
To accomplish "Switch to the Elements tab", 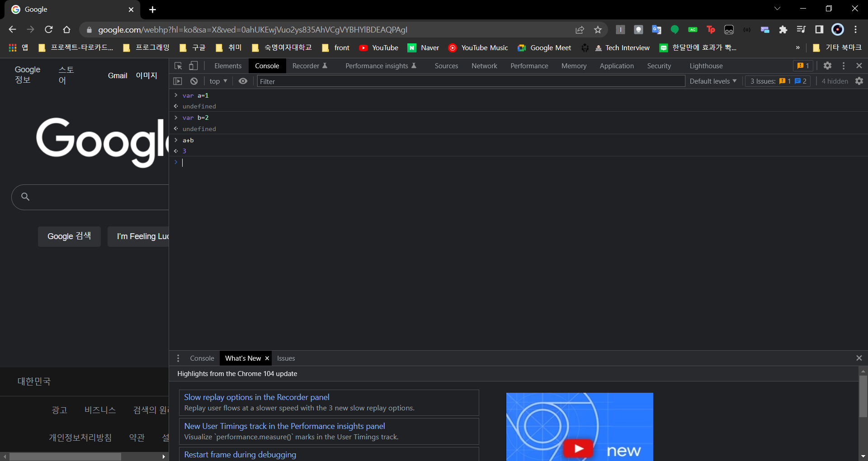I will pos(228,66).
